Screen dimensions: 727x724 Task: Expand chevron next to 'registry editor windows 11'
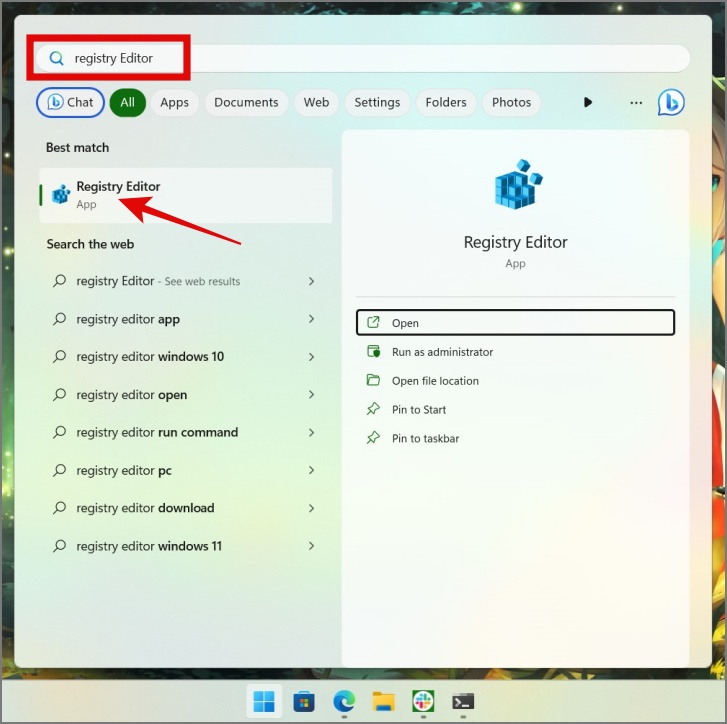[x=312, y=546]
